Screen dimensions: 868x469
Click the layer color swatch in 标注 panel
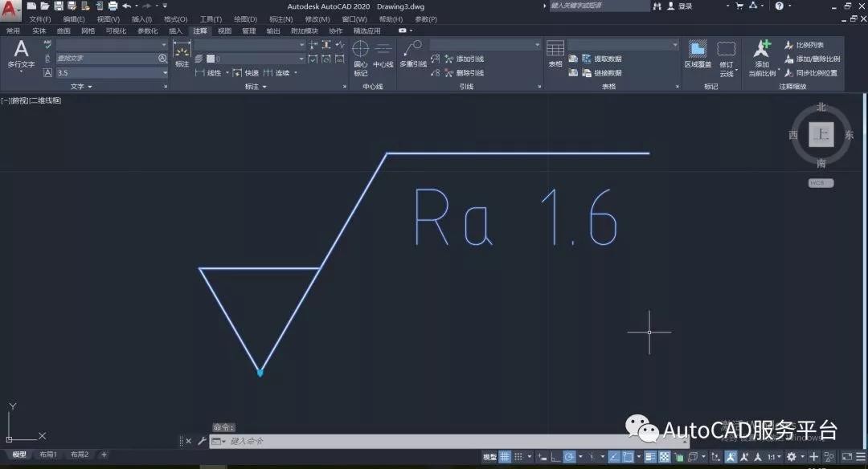(x=211, y=59)
